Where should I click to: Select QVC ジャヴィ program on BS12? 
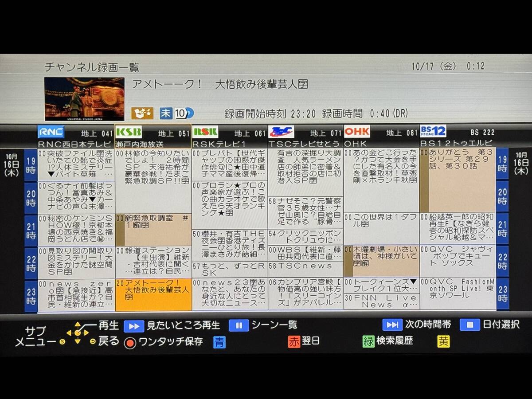[458, 261]
